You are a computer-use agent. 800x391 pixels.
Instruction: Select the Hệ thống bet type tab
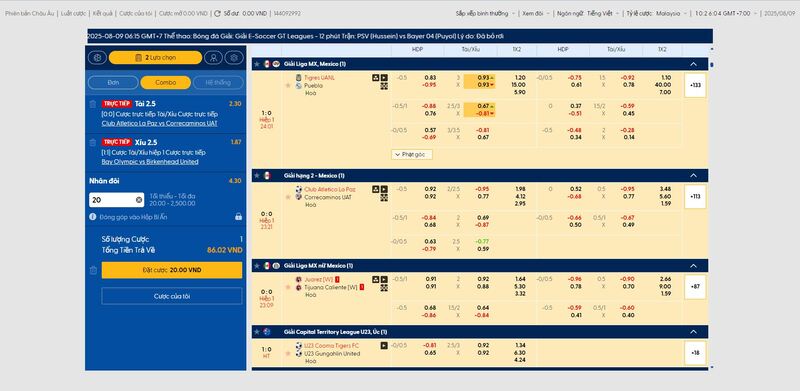coord(218,83)
